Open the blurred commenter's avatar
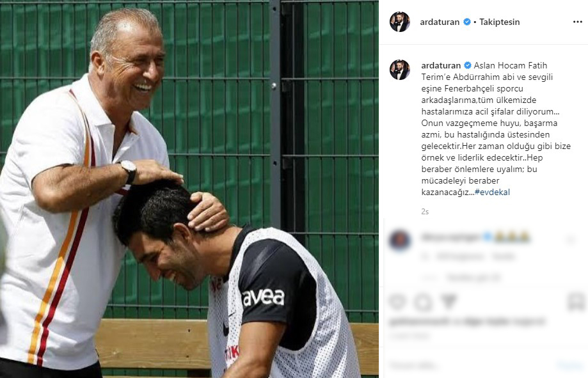The width and height of the screenshot is (588, 378). pos(400,240)
